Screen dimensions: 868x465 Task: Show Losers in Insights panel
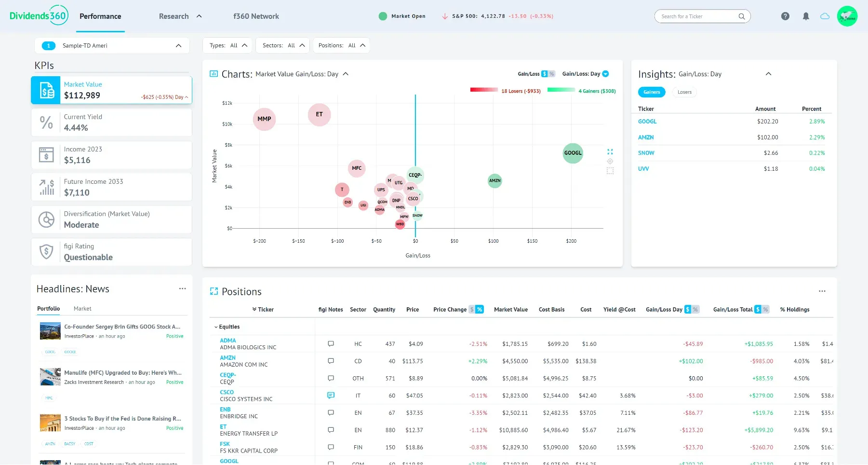coord(684,92)
